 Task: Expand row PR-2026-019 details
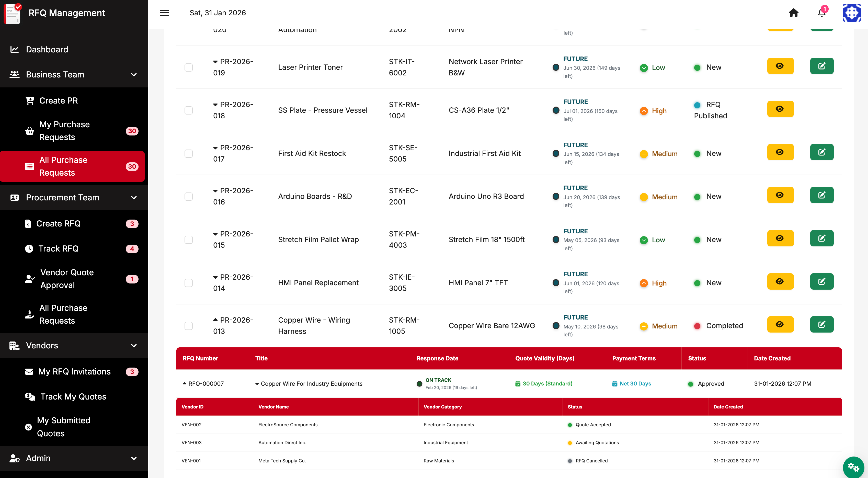pos(215,62)
